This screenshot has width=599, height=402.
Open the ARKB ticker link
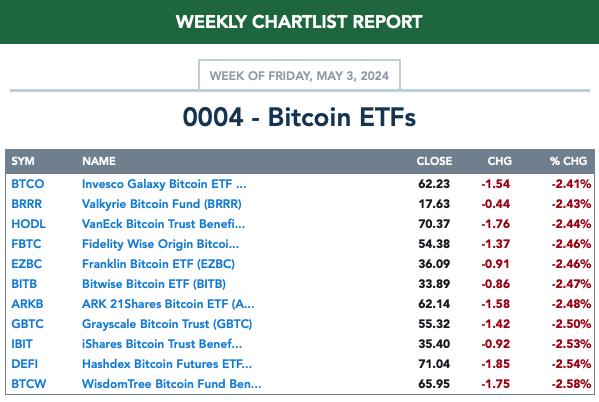[27, 304]
